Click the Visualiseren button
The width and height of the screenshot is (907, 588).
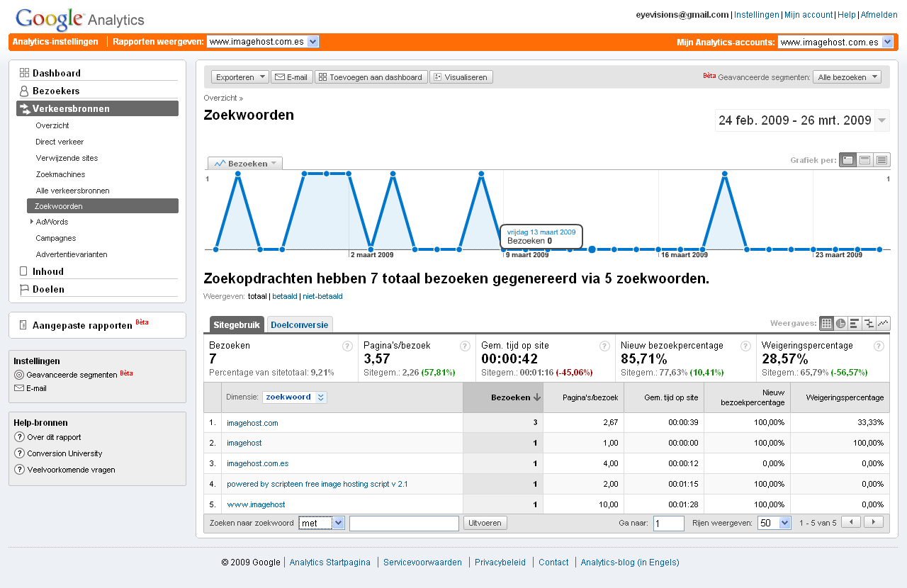tap(461, 77)
